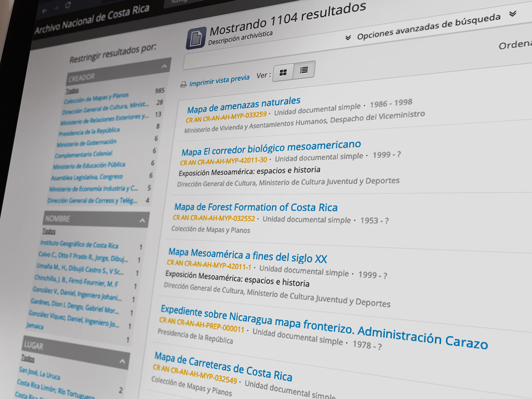Click the count 985 beside Colección de Mapas
The width and height of the screenshot is (532, 399).
point(160,91)
